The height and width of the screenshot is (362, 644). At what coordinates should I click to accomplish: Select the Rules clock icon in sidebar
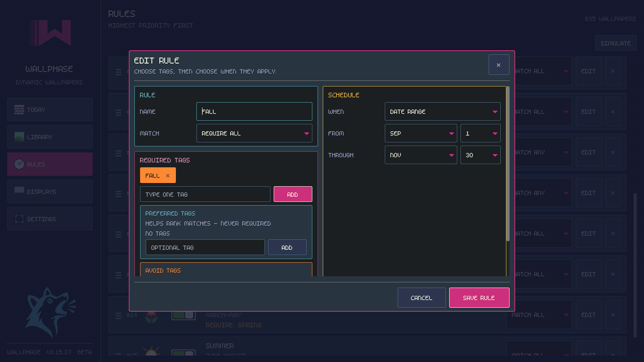pos(19,164)
